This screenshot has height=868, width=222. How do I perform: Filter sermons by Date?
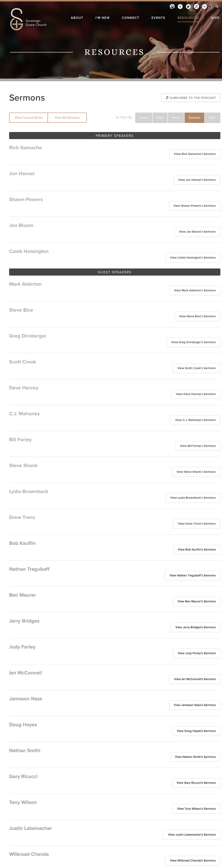click(x=160, y=118)
